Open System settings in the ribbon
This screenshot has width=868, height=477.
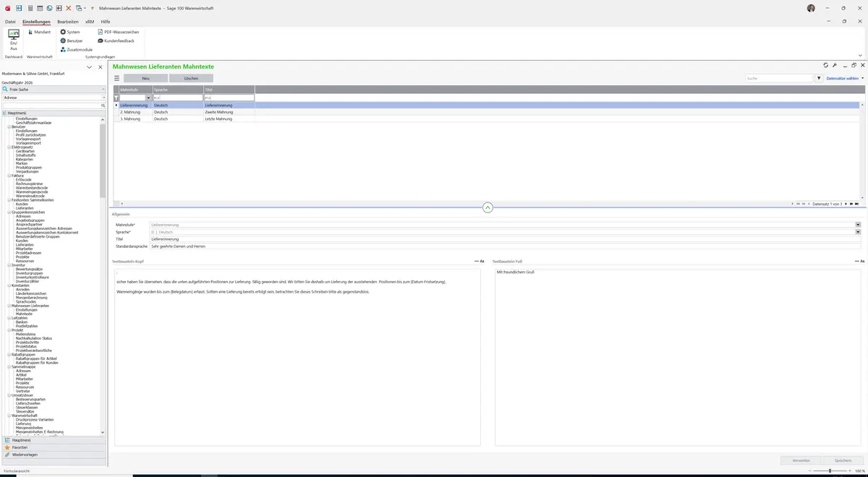tap(70, 32)
